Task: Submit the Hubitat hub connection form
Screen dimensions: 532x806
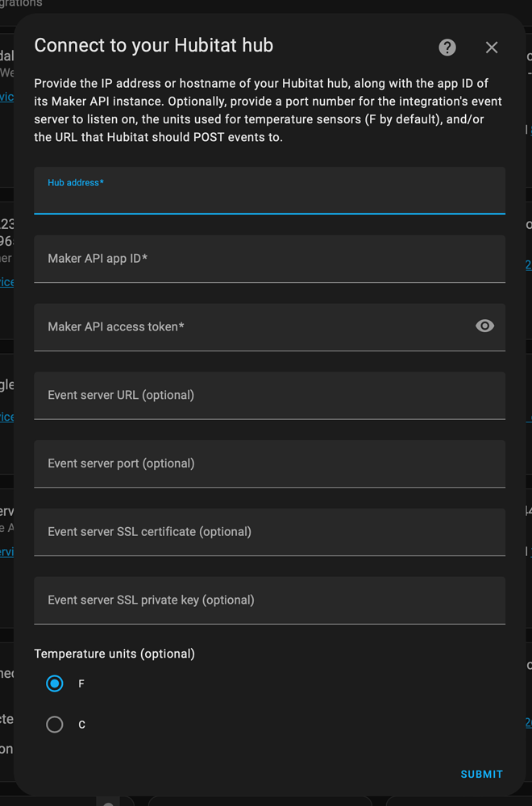Action: 481,774
